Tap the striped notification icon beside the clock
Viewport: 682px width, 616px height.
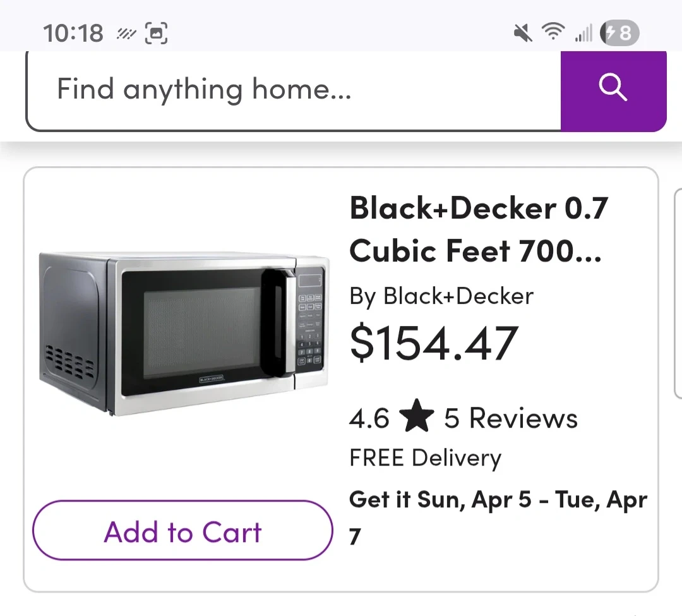(x=126, y=33)
